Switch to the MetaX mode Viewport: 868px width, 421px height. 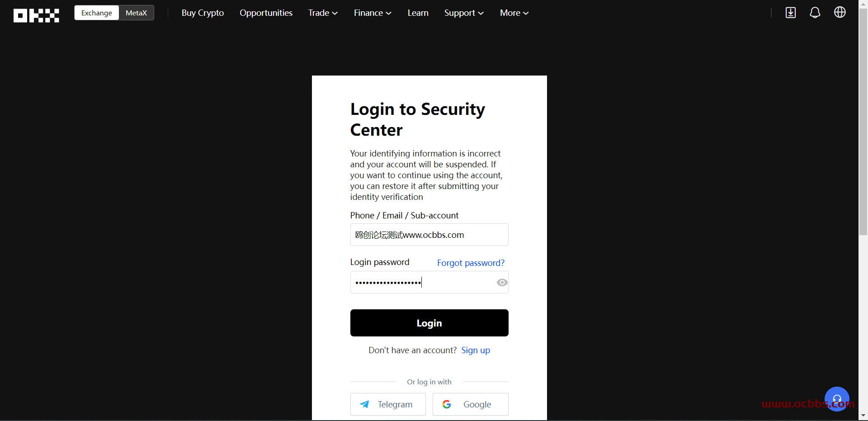137,13
